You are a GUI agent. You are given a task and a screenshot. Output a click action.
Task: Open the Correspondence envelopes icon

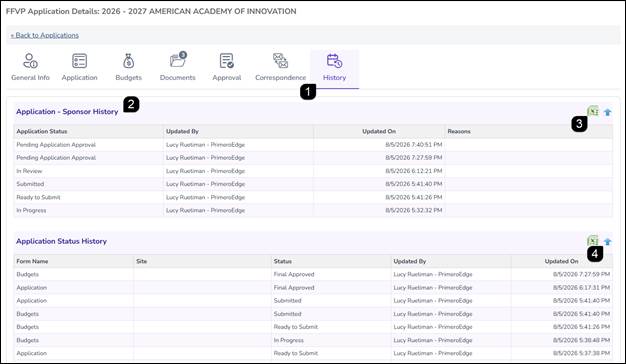280,61
